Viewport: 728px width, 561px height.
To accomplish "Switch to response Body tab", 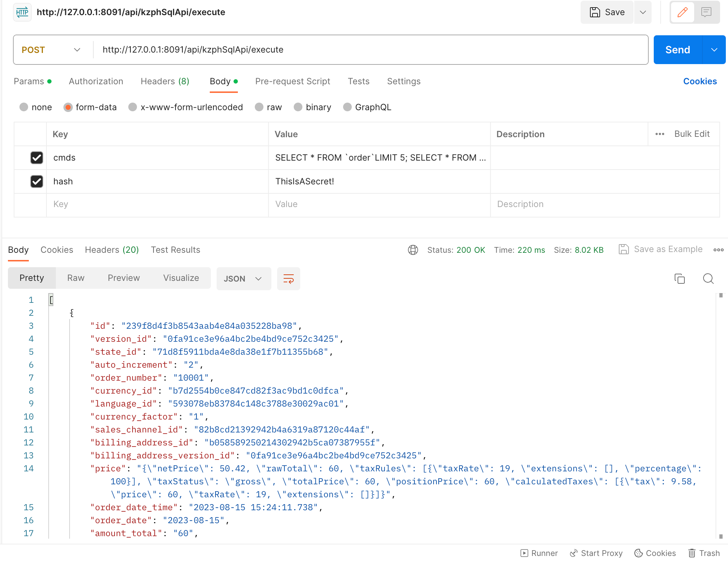I will point(18,250).
